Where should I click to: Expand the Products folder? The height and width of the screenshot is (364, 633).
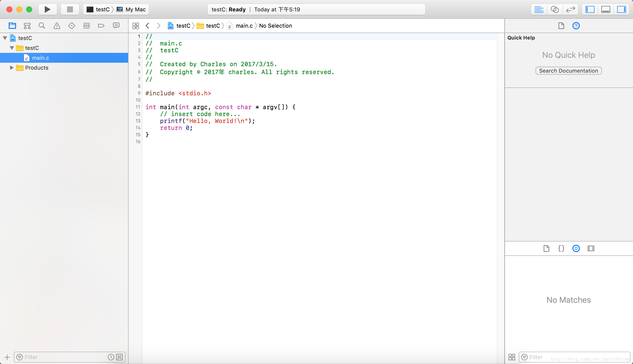tap(12, 68)
